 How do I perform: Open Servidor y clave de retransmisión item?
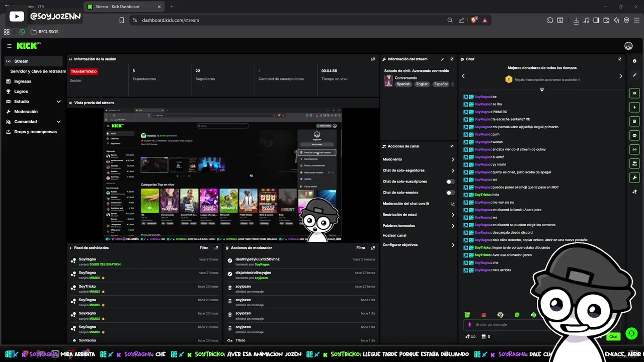tap(38, 71)
